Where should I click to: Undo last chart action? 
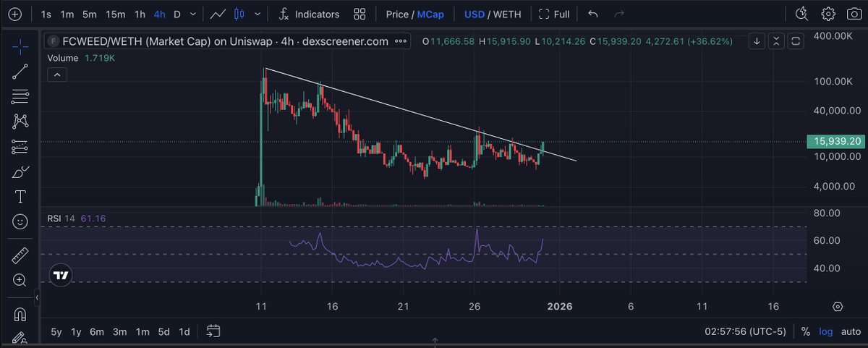(593, 14)
